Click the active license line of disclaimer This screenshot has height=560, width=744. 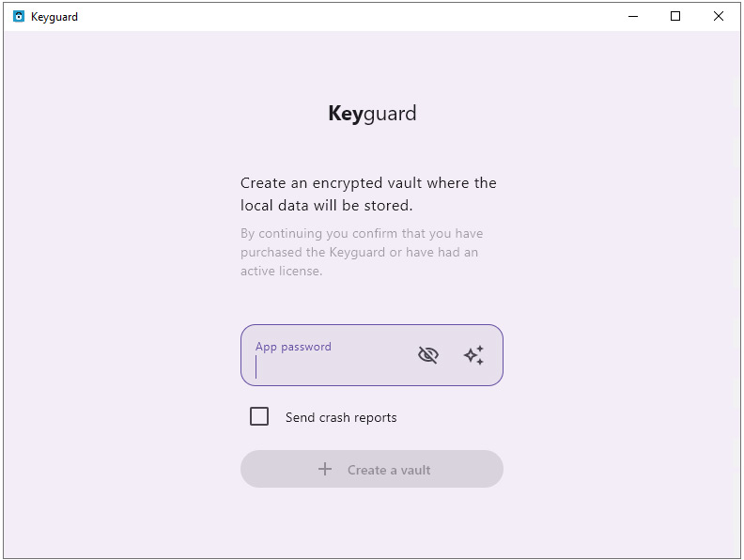coord(282,271)
